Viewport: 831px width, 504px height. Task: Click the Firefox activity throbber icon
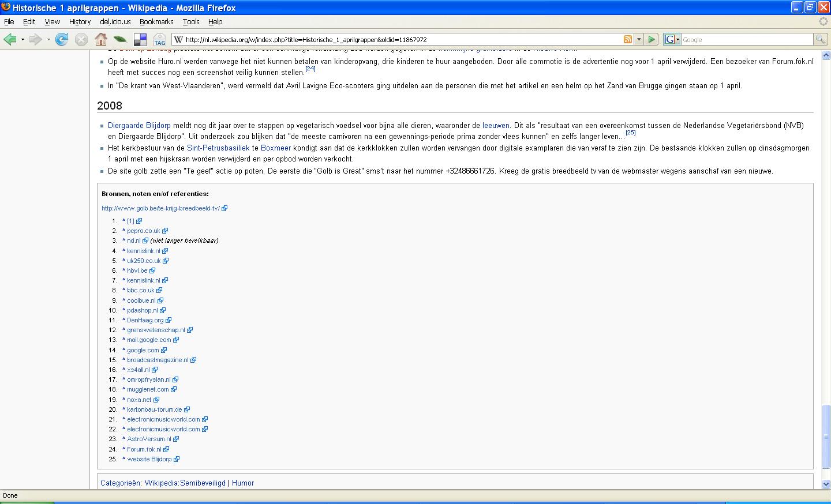point(824,21)
